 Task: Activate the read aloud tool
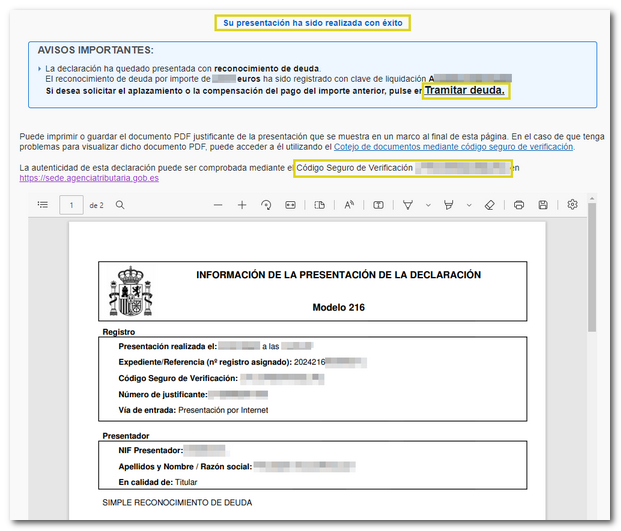point(349,205)
